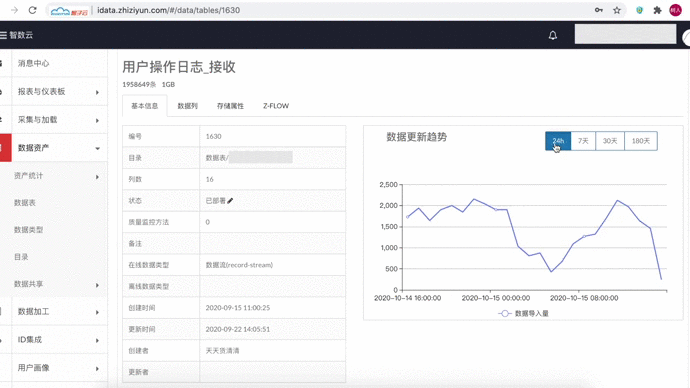Expand 用户画像 menu arrow
The image size is (690, 388).
(x=97, y=369)
